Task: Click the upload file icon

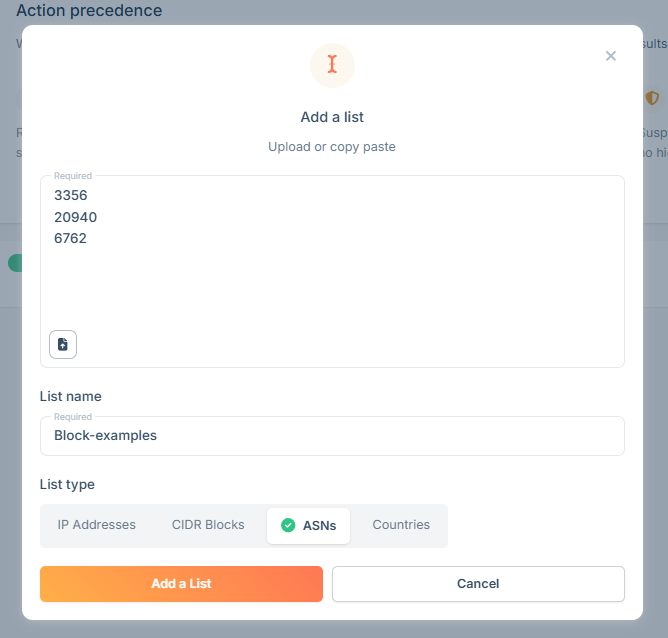Action: pos(63,344)
